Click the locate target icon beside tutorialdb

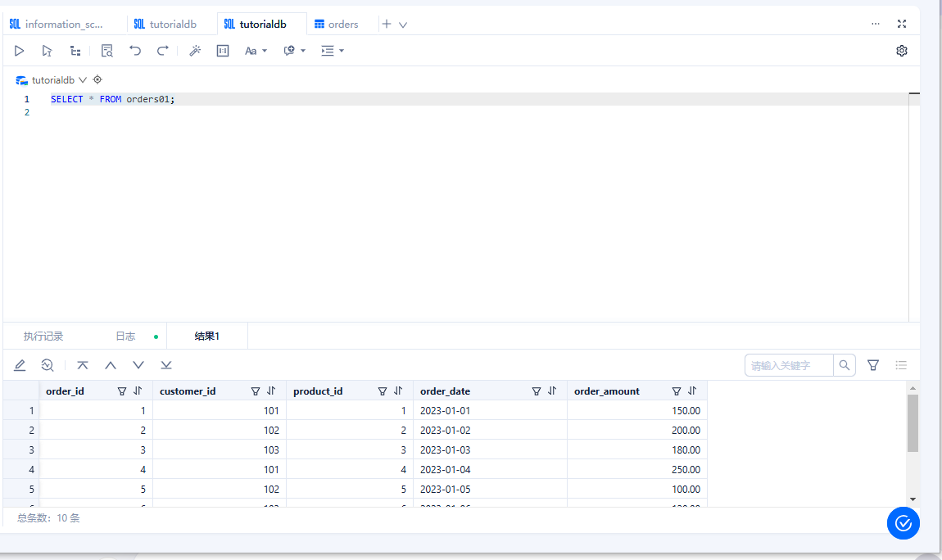point(98,80)
